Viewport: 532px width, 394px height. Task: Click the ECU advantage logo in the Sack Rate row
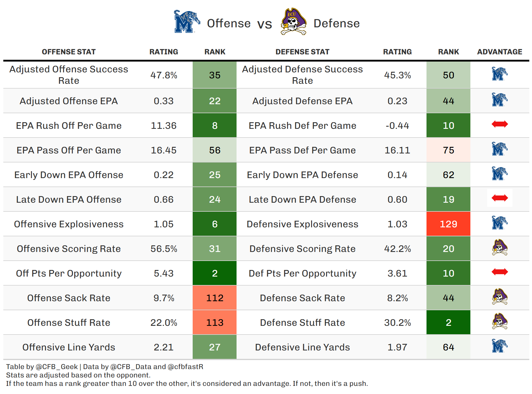(500, 297)
